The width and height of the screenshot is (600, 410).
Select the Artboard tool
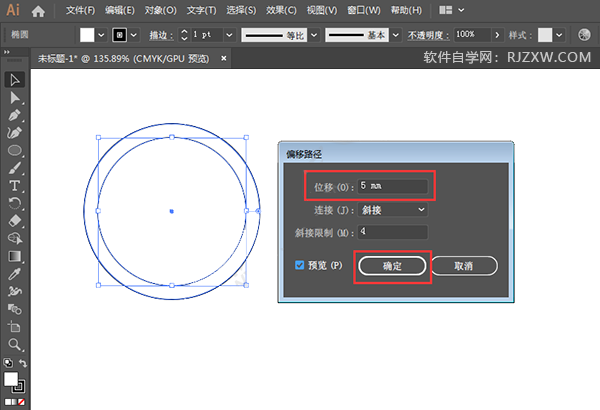pos(15,327)
